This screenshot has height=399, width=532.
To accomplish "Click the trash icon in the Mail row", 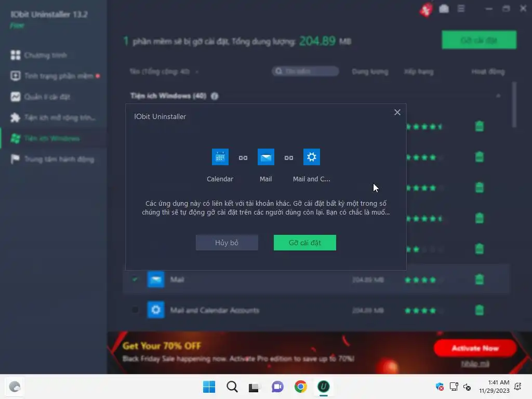I will click(480, 280).
